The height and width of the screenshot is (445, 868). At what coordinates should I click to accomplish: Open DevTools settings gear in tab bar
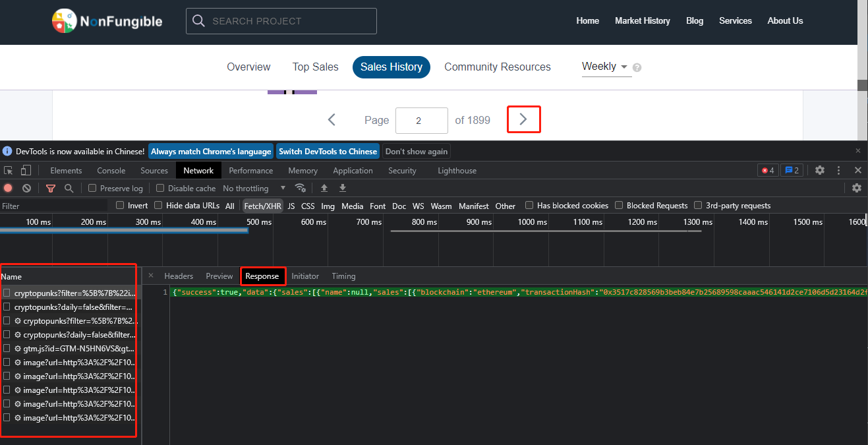point(820,170)
